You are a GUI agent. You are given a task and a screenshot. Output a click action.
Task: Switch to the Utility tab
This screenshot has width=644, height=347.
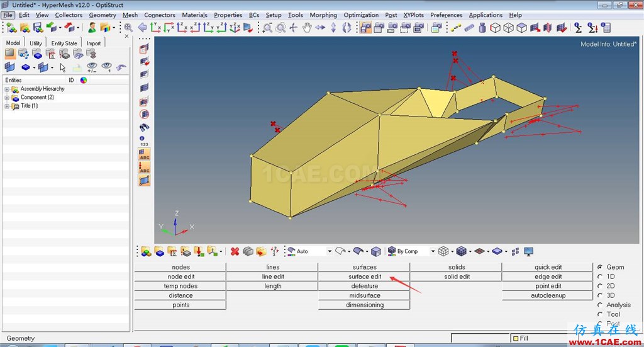pyautogui.click(x=36, y=43)
